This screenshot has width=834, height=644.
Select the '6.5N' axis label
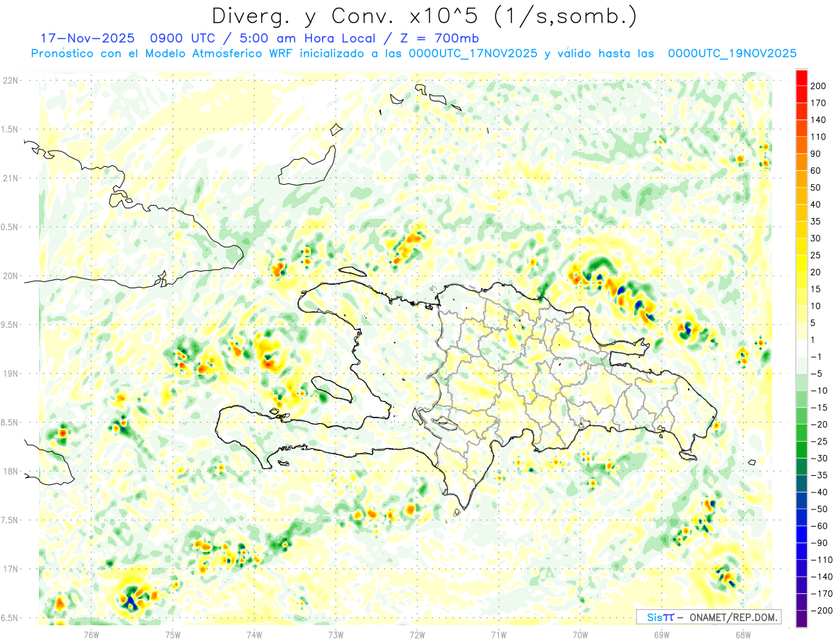10,618
